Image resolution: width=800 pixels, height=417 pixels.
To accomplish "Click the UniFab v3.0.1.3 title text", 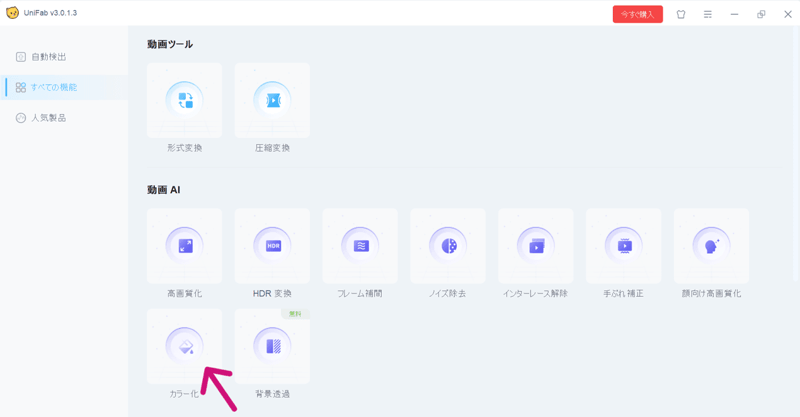I will click(50, 13).
